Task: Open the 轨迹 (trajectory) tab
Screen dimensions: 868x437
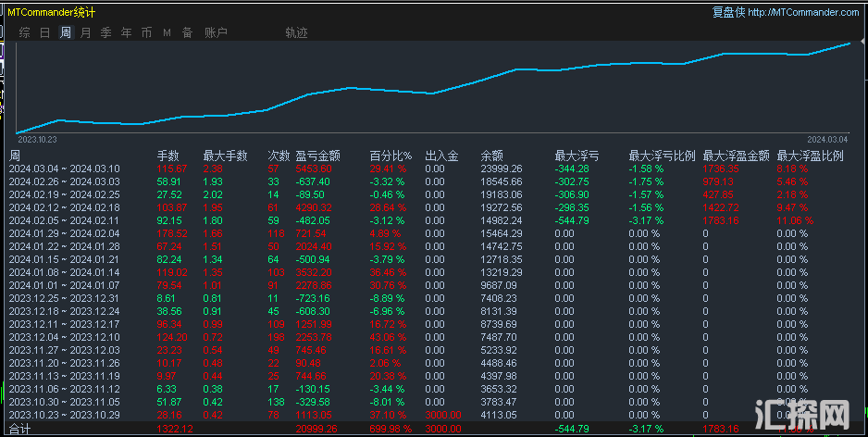Action: (x=297, y=32)
